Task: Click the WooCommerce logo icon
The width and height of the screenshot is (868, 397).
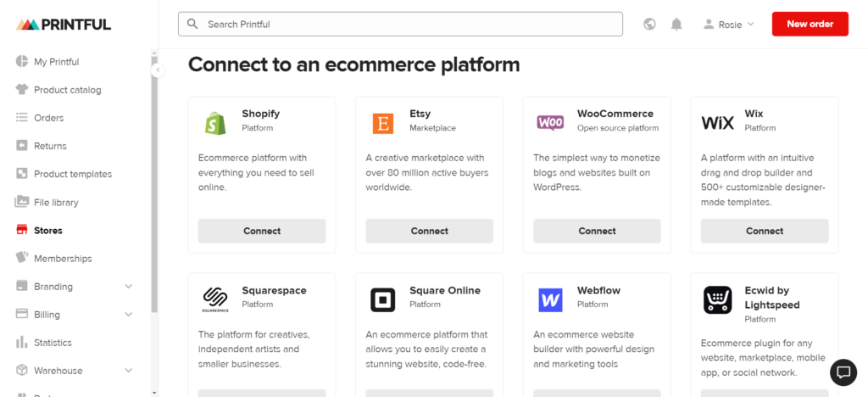Action: [x=550, y=123]
